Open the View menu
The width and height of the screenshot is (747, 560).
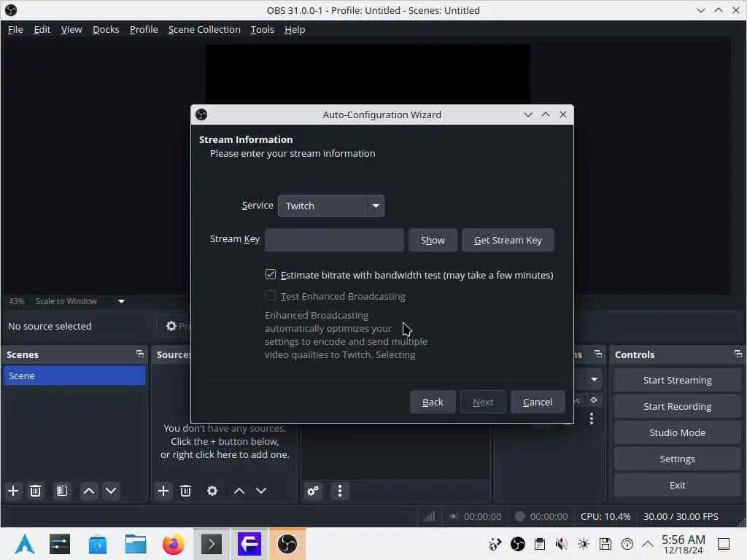coord(71,29)
